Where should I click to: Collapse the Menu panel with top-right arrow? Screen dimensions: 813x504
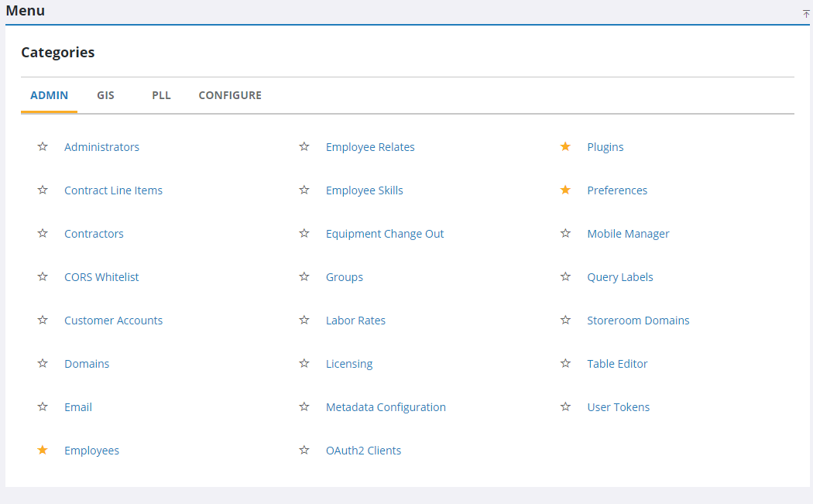(806, 14)
